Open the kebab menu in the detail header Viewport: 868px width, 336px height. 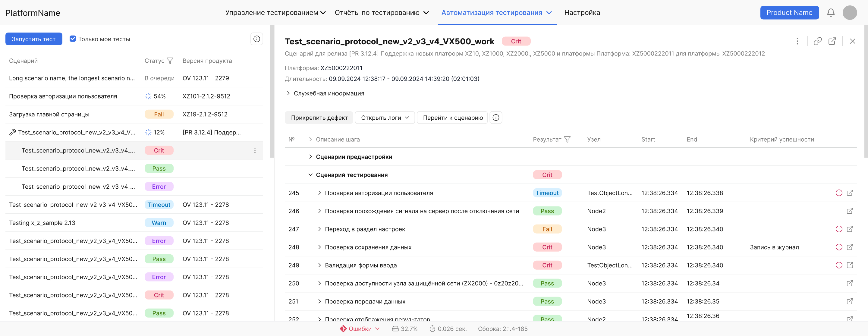point(797,42)
